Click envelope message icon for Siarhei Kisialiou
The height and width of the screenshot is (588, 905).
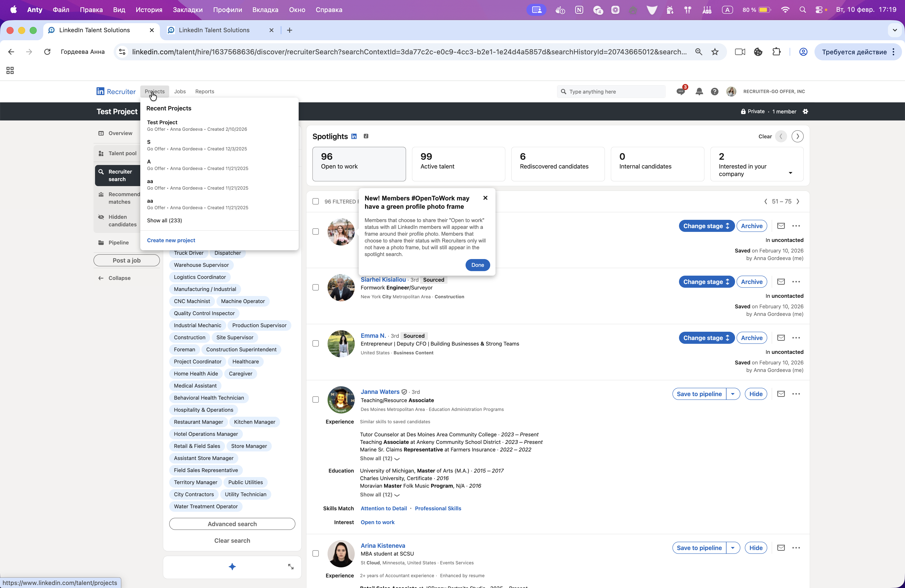(x=781, y=282)
